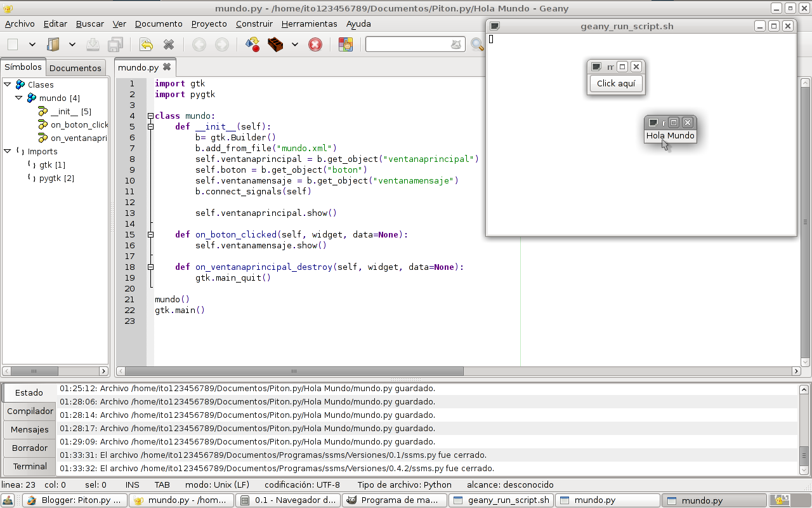Click the show desktop icon in the taskbar
This screenshot has height=508, width=812.
click(8, 500)
